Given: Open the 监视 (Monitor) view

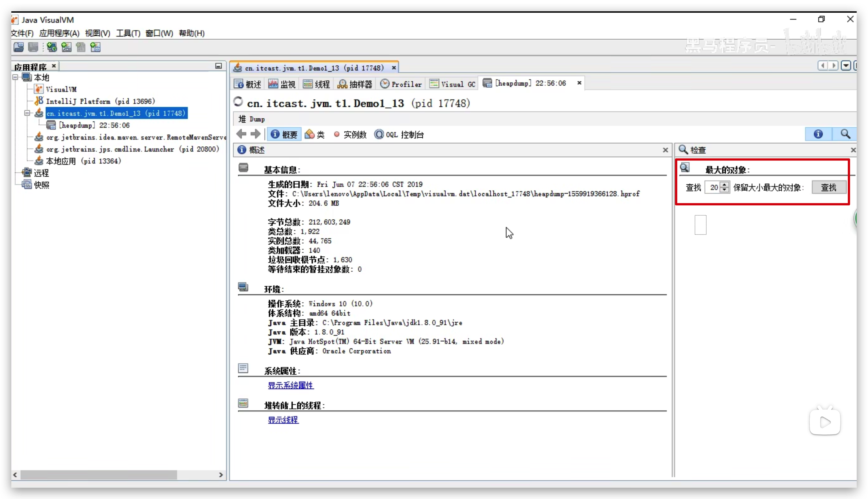Looking at the screenshot, I should tap(281, 84).
